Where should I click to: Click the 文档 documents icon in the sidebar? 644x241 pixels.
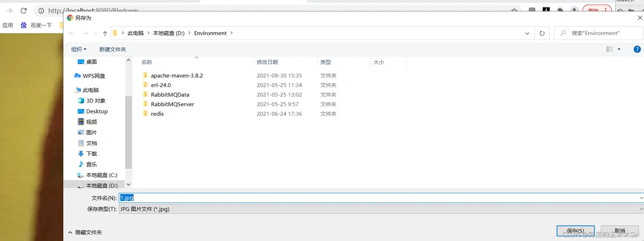point(81,143)
